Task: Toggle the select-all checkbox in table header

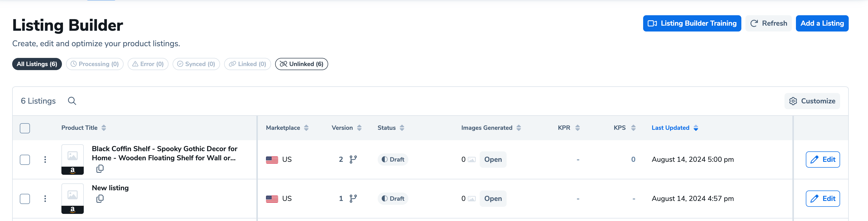Action: [25, 128]
